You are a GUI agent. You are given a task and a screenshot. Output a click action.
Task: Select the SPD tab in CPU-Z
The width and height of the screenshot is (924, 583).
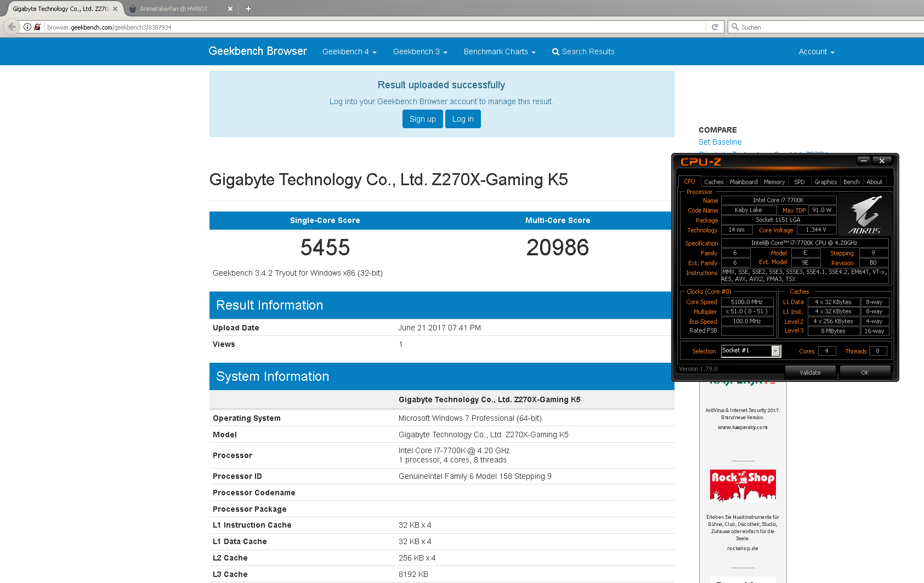pyautogui.click(x=800, y=182)
